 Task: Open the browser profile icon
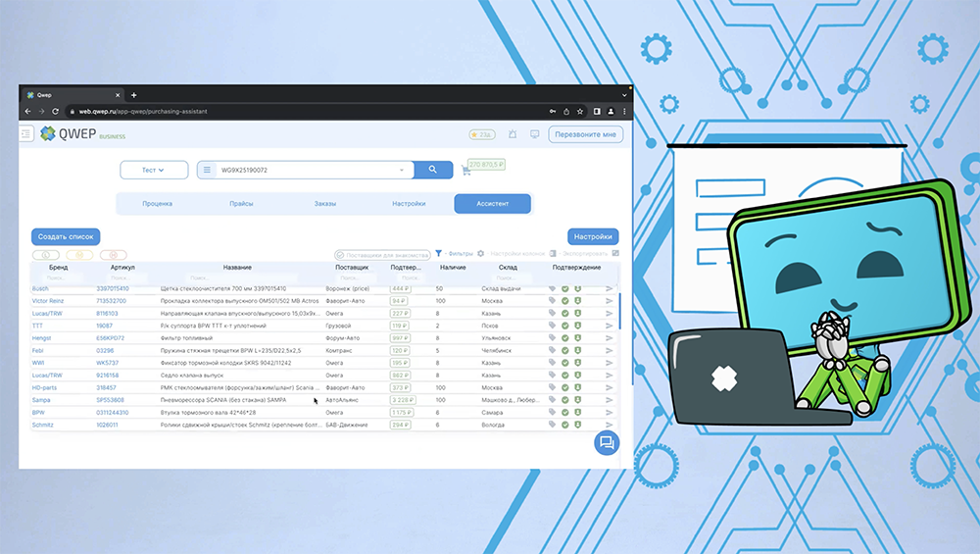(x=611, y=112)
